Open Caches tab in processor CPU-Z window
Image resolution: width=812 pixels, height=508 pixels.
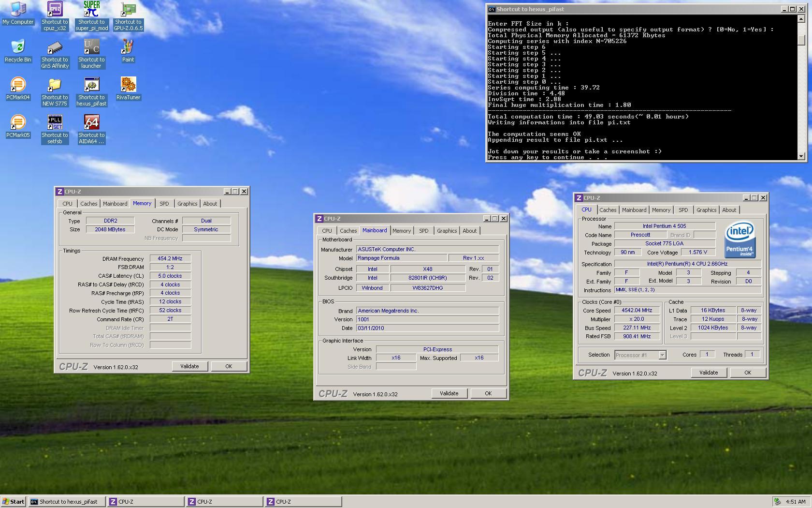608,210
